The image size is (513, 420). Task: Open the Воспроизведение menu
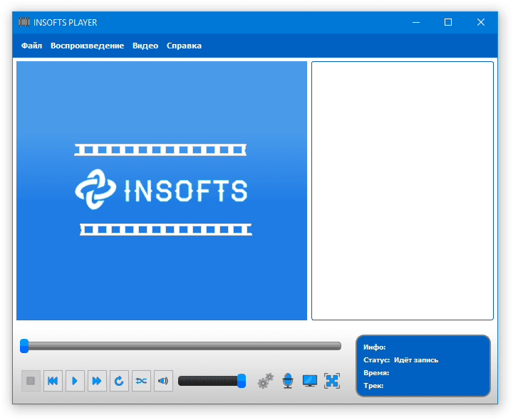click(x=87, y=46)
